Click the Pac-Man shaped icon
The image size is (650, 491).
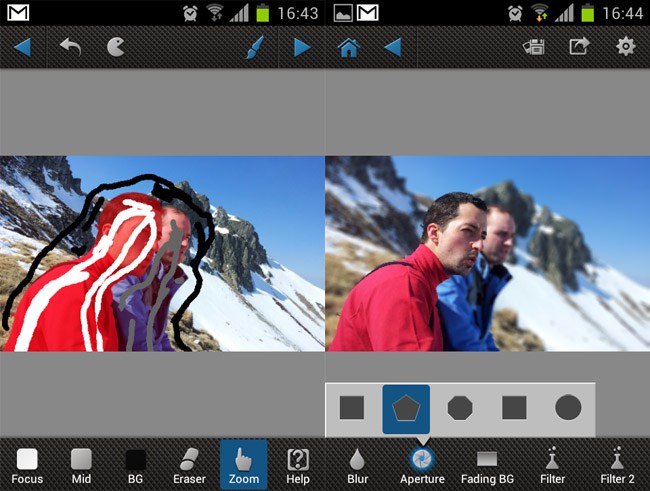point(116,47)
